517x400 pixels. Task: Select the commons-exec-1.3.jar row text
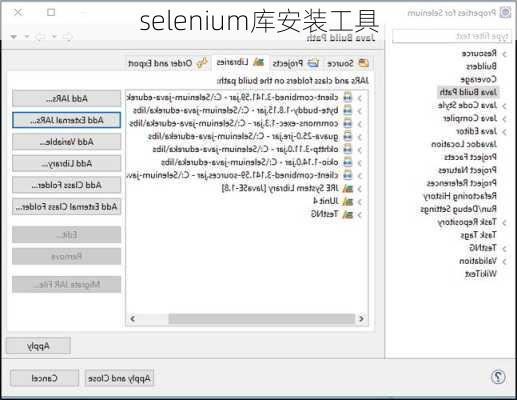[234, 123]
